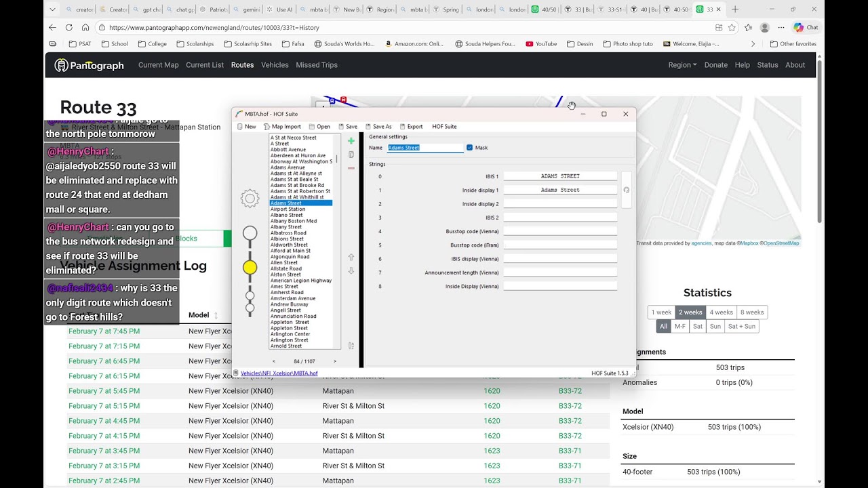
Task: Click the duplicate entry icon in HOF Suite
Action: 351,155
